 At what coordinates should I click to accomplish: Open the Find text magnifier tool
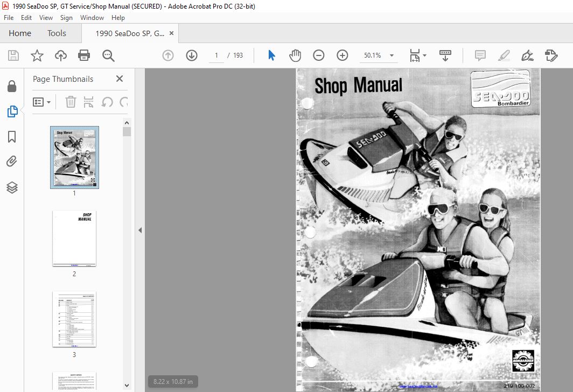pos(108,55)
